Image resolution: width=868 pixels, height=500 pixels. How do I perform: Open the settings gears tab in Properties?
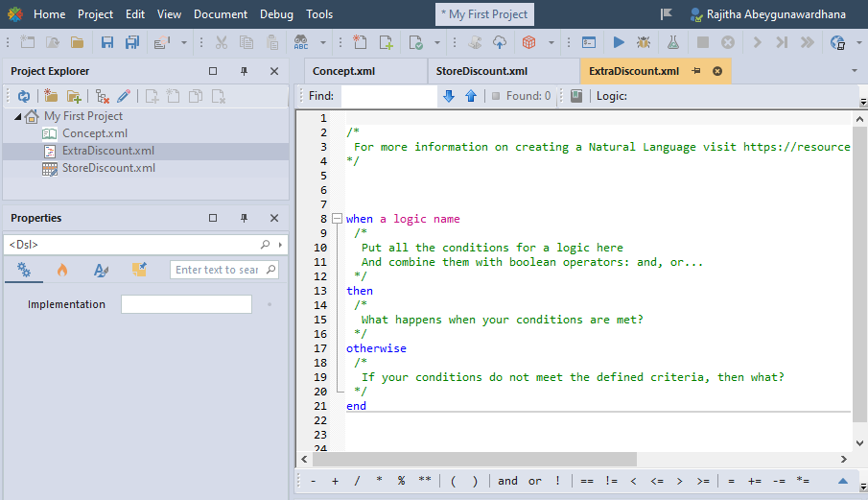pyautogui.click(x=24, y=270)
